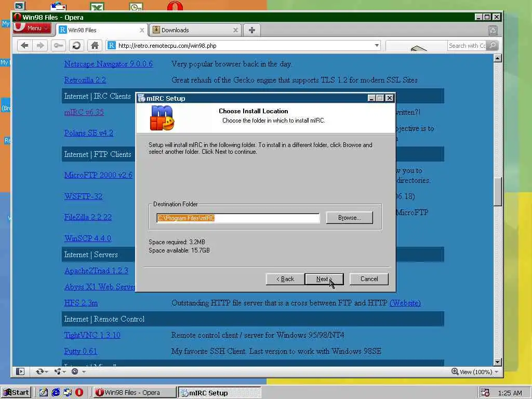Open the MicroFTP 2000 v2.6 link
The image size is (532, 399).
tap(98, 175)
